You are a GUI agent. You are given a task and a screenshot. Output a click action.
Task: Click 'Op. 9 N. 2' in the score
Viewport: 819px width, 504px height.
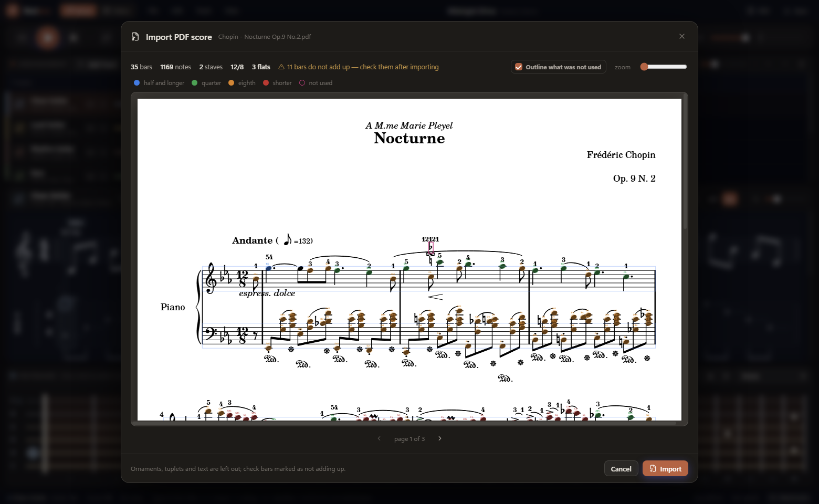click(634, 178)
